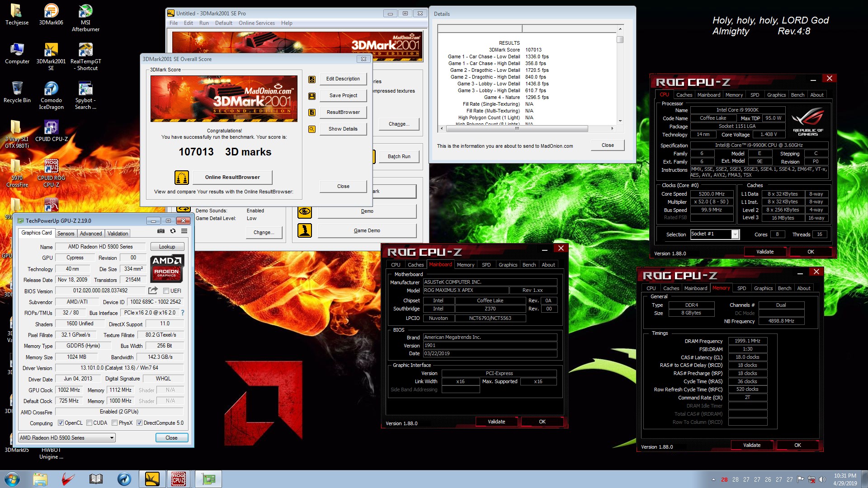Open Windows Start button

[x=12, y=479]
